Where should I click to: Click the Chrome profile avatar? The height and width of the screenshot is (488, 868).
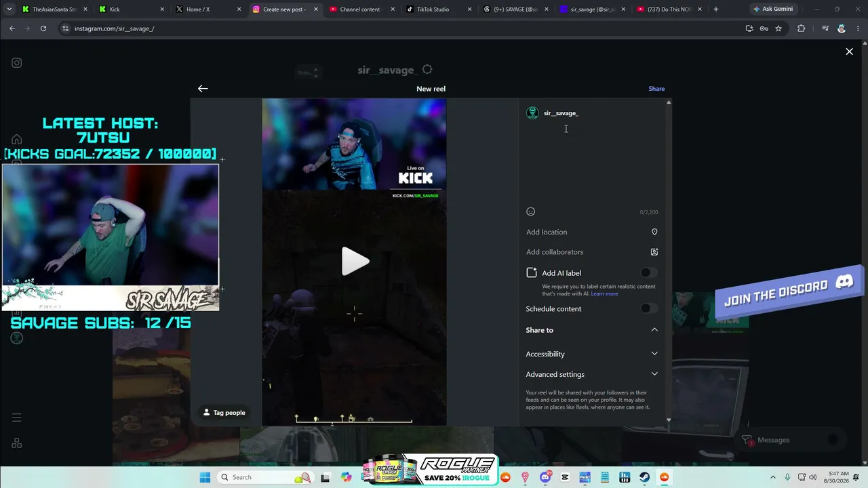click(x=842, y=28)
